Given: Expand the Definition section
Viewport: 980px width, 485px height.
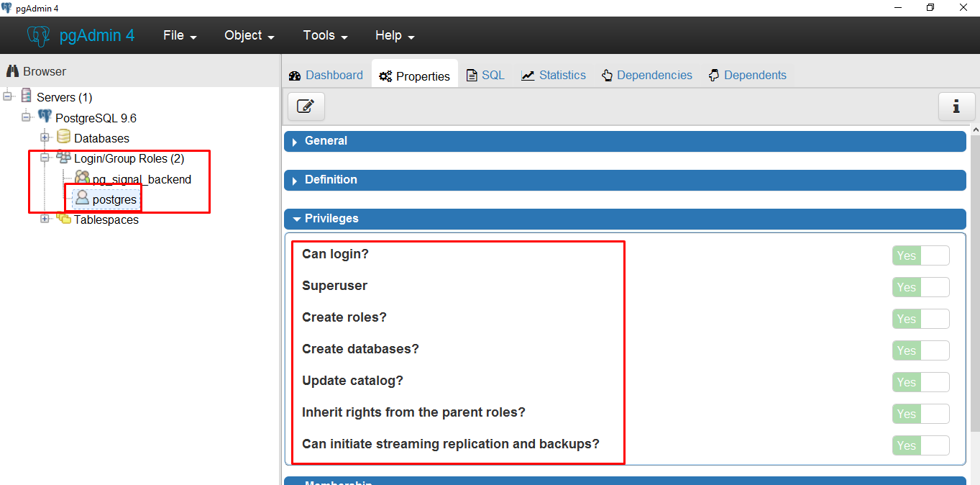Looking at the screenshot, I should [625, 180].
